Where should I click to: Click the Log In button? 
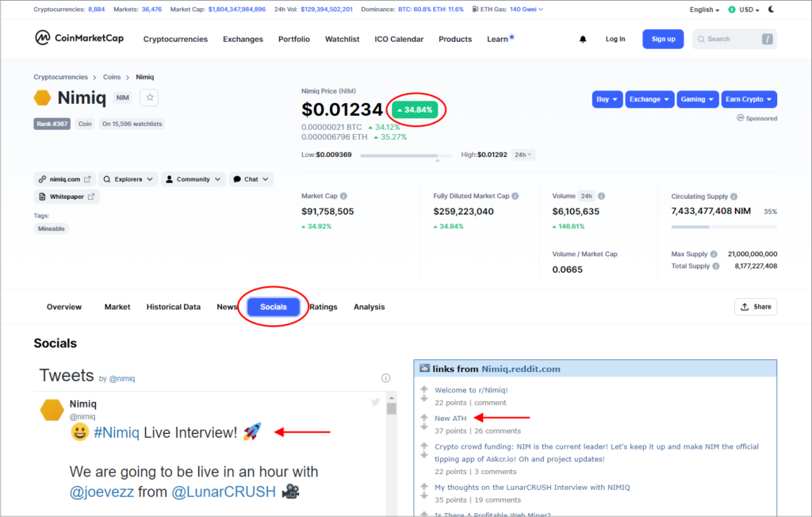615,39
